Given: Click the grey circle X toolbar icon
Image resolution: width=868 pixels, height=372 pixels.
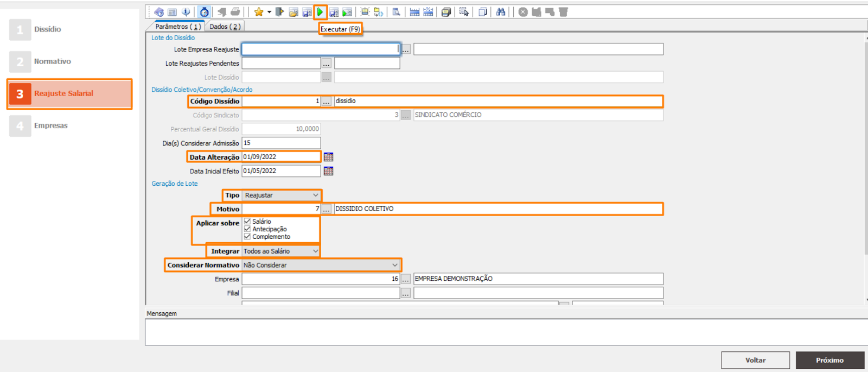Looking at the screenshot, I should (523, 12).
